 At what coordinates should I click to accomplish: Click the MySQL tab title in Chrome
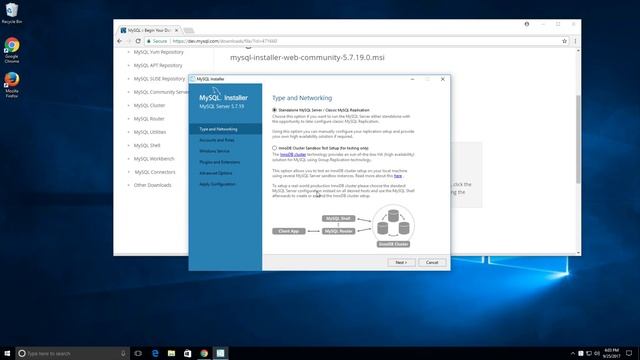(148, 31)
